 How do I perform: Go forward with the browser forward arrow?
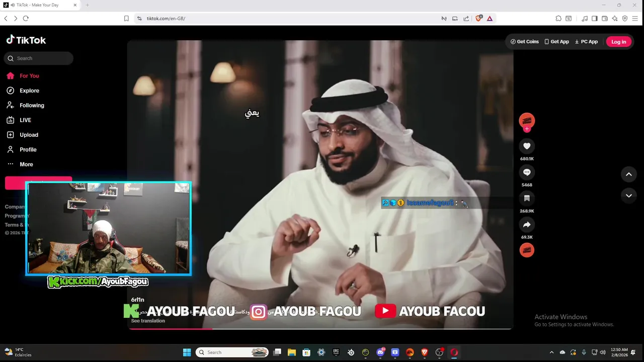[16, 18]
